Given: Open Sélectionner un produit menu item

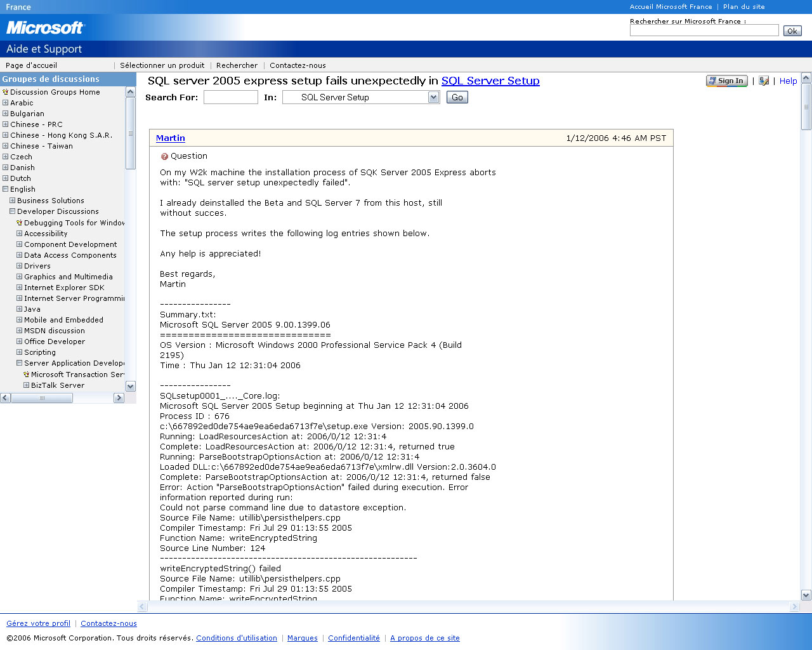Looking at the screenshot, I should 162,65.
